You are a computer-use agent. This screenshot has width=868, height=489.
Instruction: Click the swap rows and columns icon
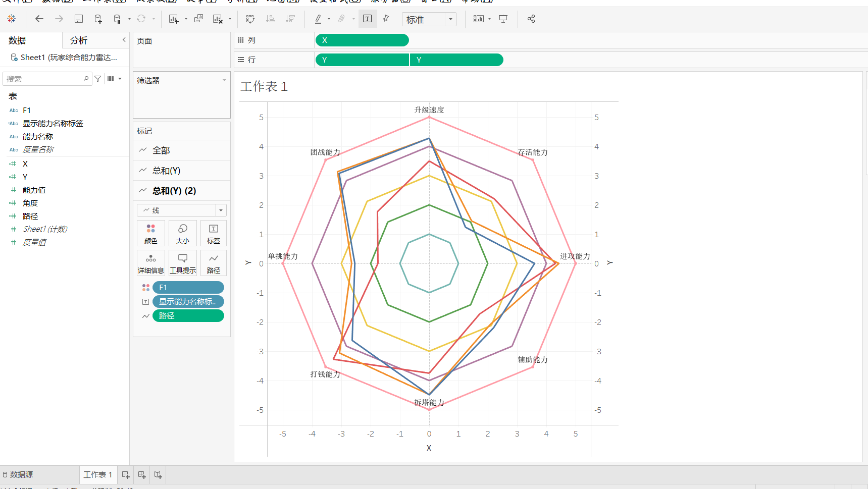click(x=250, y=19)
